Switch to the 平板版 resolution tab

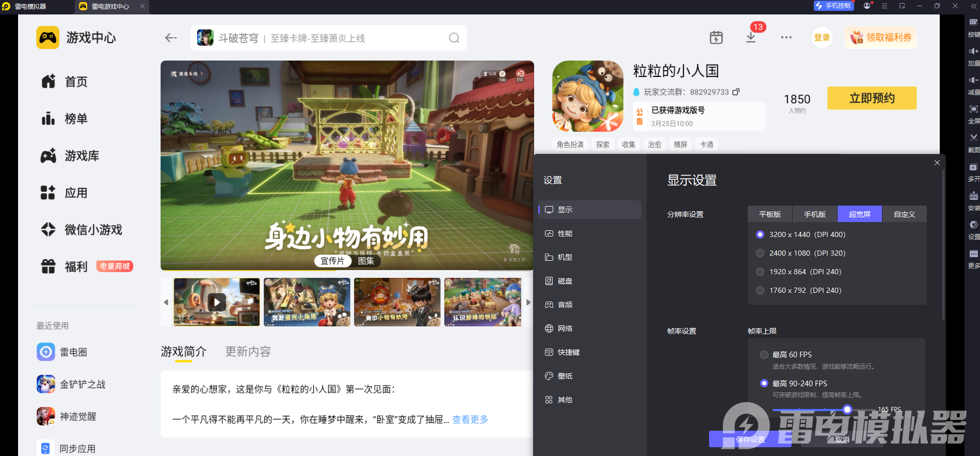(769, 214)
